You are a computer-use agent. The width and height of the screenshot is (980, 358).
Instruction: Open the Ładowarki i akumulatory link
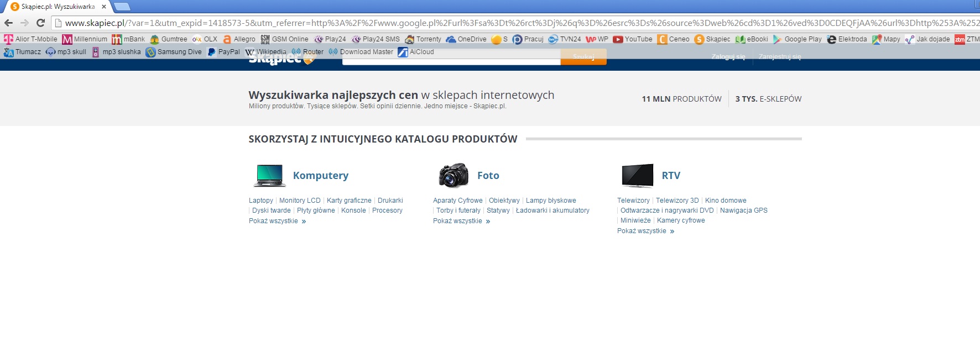552,210
